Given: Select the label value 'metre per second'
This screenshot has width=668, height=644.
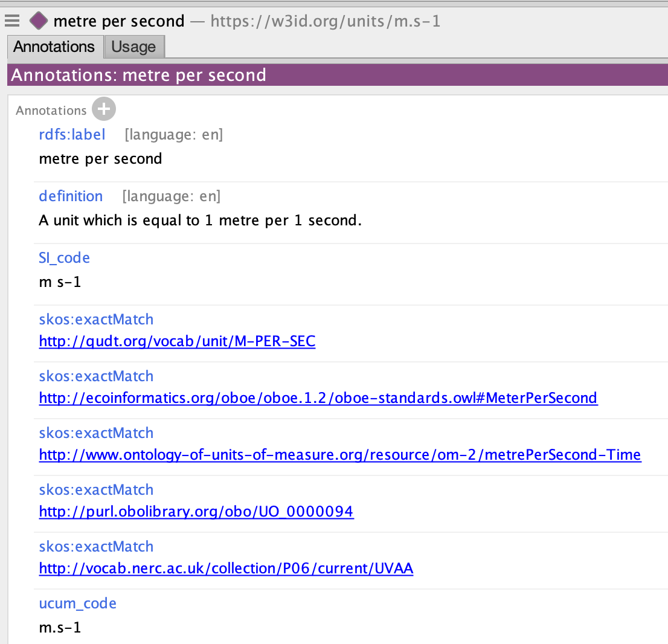Looking at the screenshot, I should (x=100, y=158).
